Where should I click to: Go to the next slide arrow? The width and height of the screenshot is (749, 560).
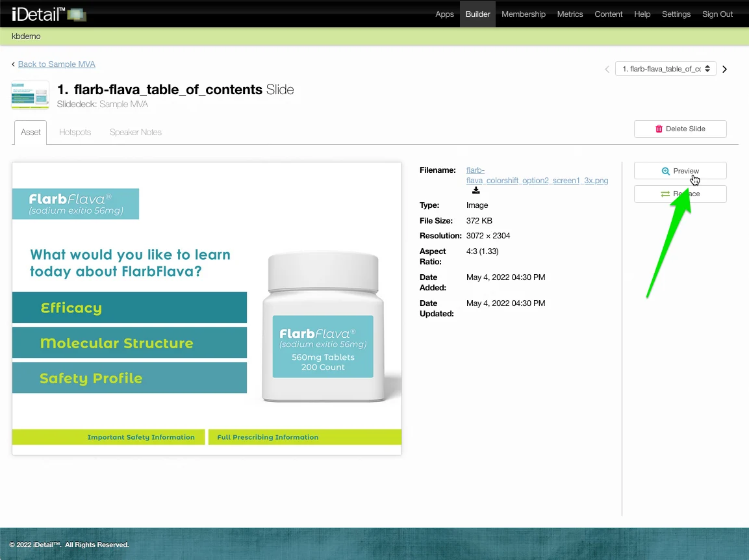(724, 70)
